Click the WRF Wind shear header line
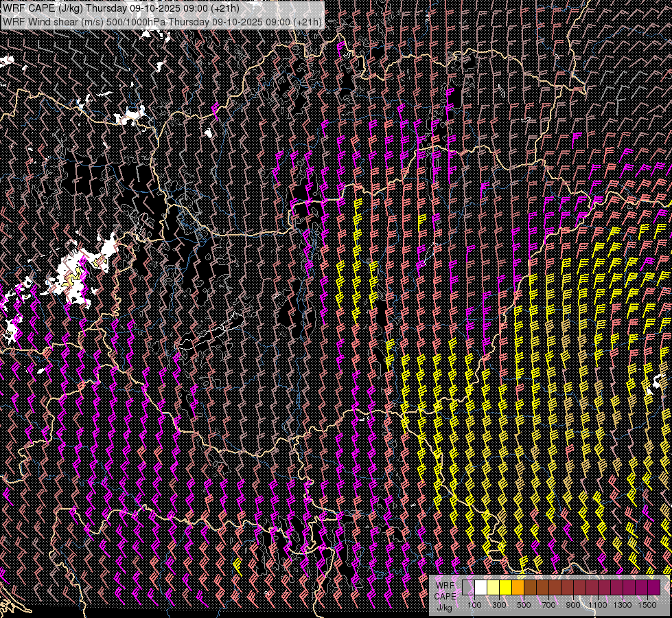The image size is (672, 618). [162, 22]
